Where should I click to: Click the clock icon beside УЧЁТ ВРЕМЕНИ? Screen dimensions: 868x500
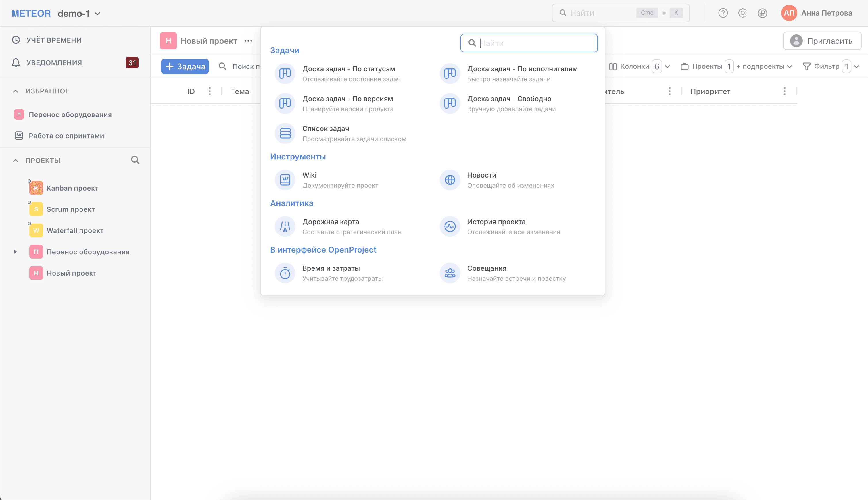pyautogui.click(x=16, y=40)
